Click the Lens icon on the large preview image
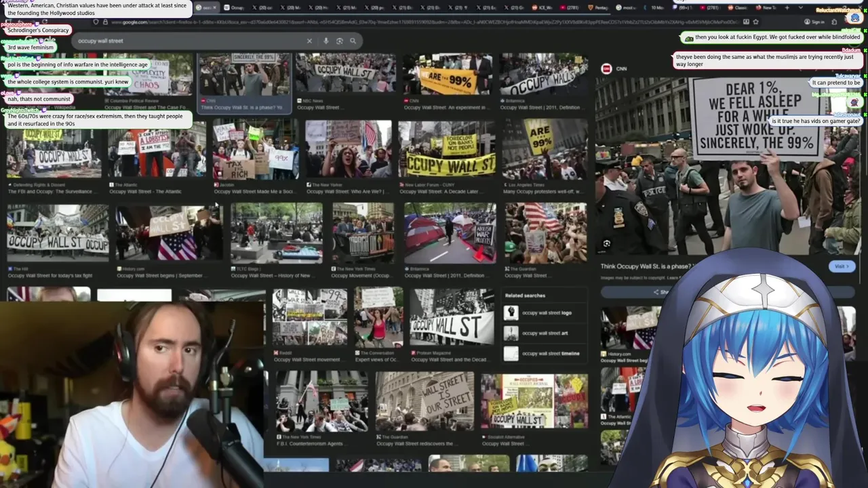 point(607,243)
